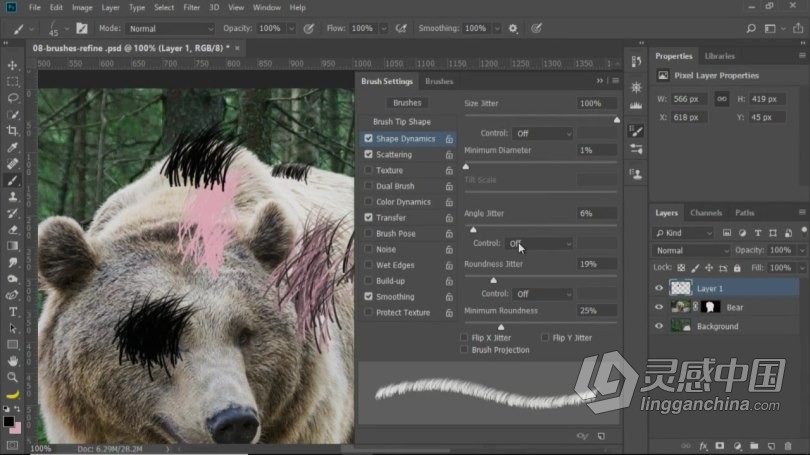
Task: Enable the Dual Brush checkbox
Action: [368, 185]
